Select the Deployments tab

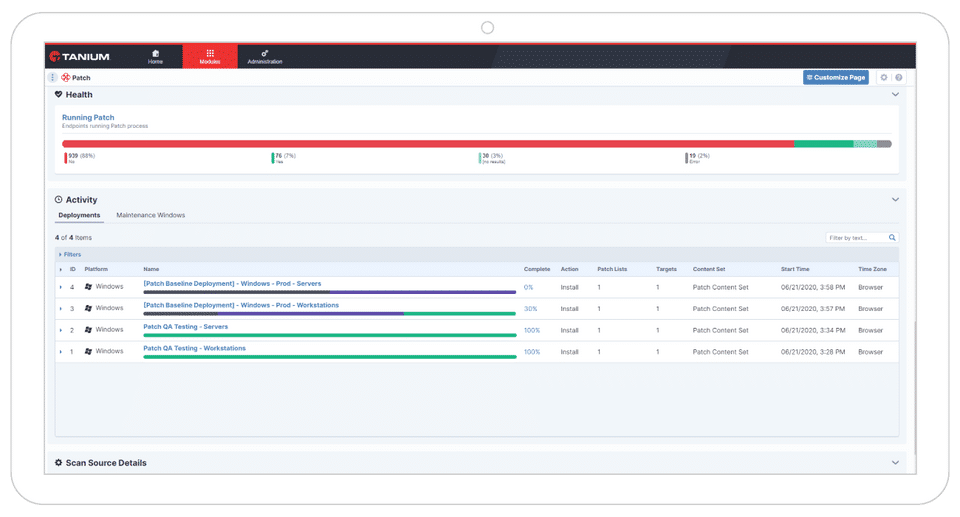[79, 215]
